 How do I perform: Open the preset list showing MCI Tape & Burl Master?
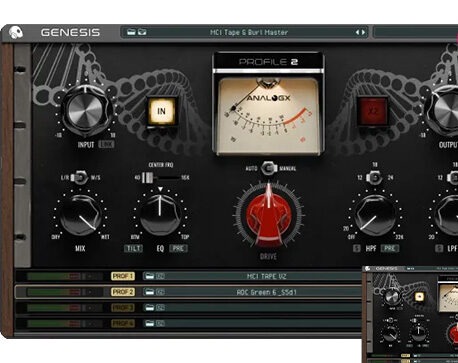click(x=249, y=32)
